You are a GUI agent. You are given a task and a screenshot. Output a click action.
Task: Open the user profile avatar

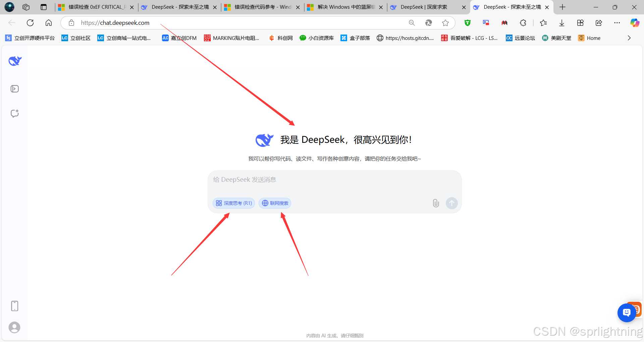click(14, 327)
